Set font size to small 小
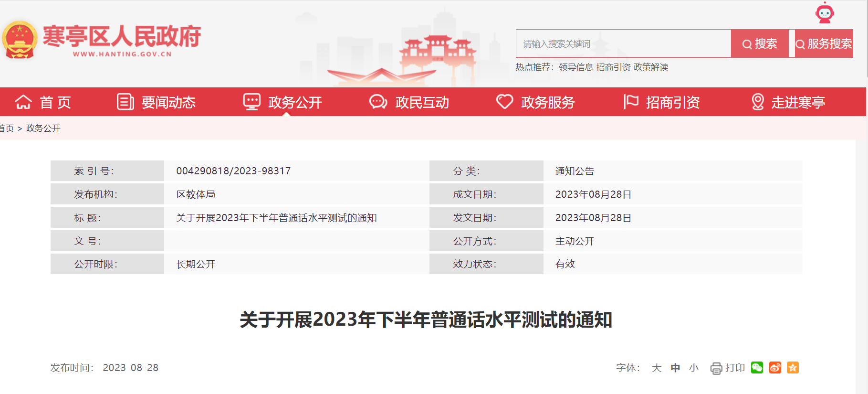The image size is (868, 394). [694, 368]
